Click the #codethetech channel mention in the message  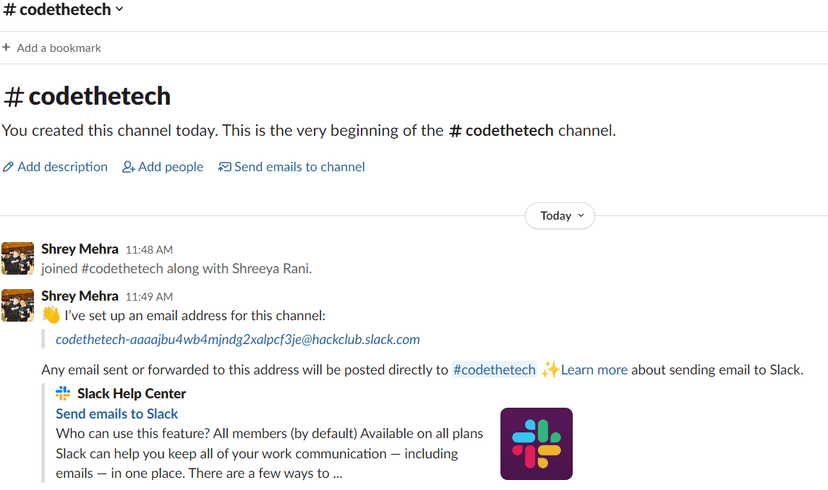click(494, 370)
